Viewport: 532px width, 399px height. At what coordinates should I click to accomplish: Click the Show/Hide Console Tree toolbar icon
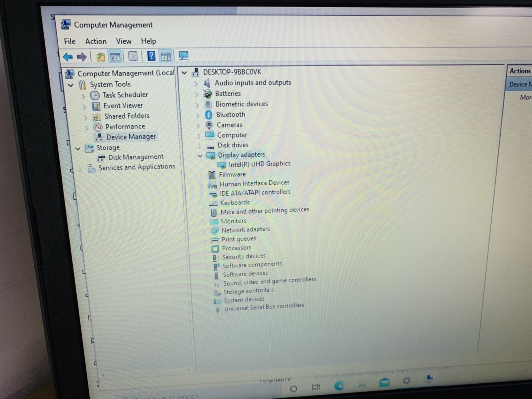pyautogui.click(x=115, y=57)
